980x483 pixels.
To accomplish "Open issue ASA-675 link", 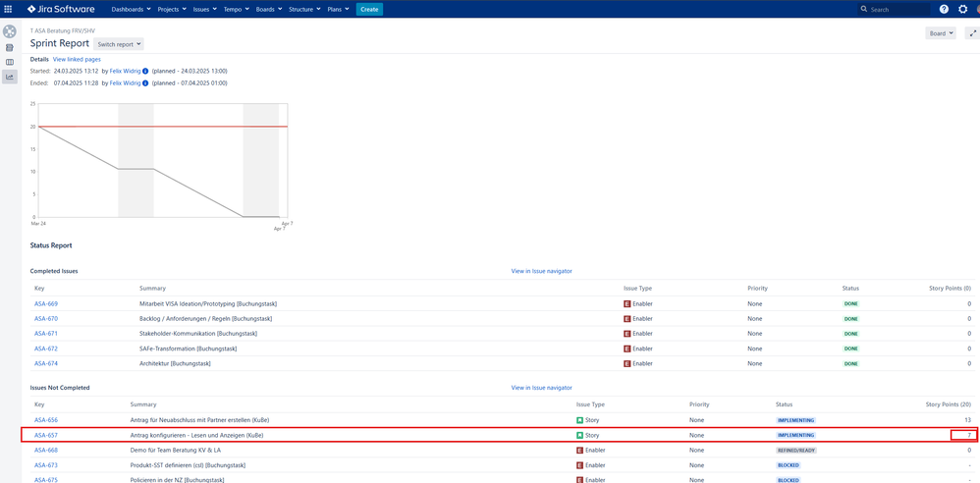I will [x=46, y=480].
